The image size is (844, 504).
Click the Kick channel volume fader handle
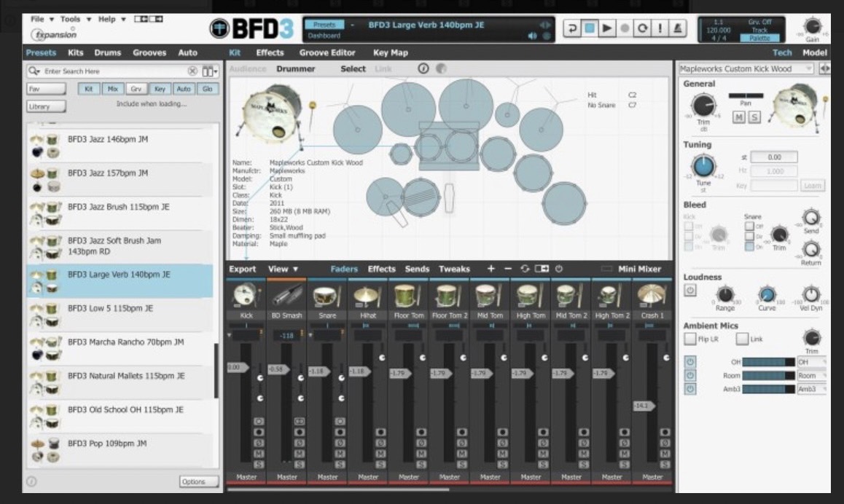(x=238, y=367)
